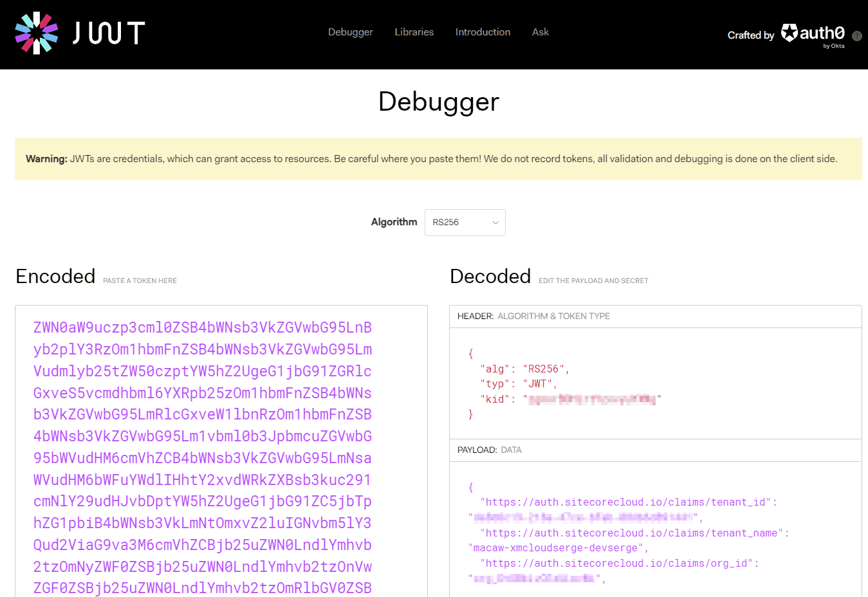
Task: Click the "Crafted by" text link
Action: pyautogui.click(x=750, y=35)
